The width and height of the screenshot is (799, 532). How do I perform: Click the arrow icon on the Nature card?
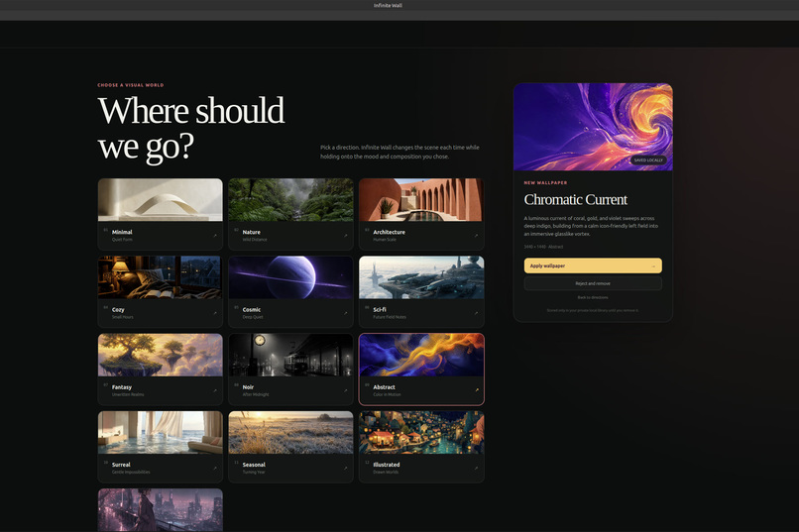pos(345,236)
